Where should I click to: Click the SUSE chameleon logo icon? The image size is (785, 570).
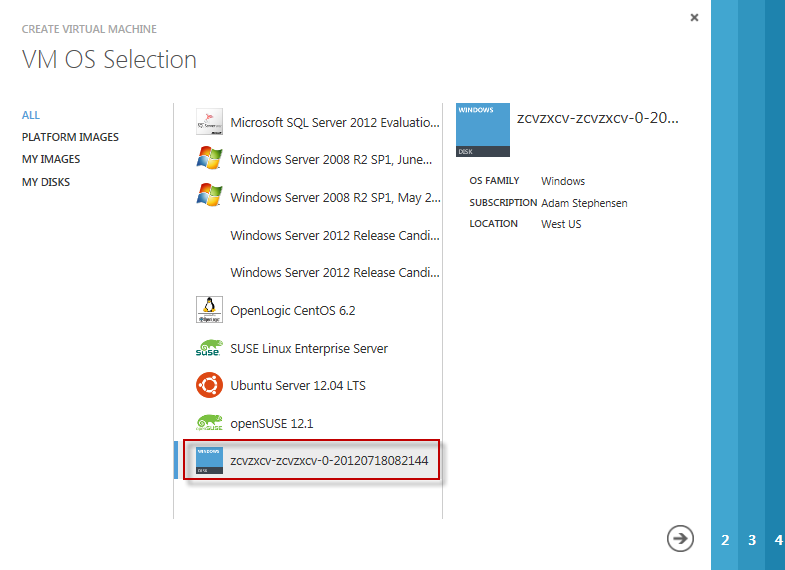pyautogui.click(x=209, y=348)
